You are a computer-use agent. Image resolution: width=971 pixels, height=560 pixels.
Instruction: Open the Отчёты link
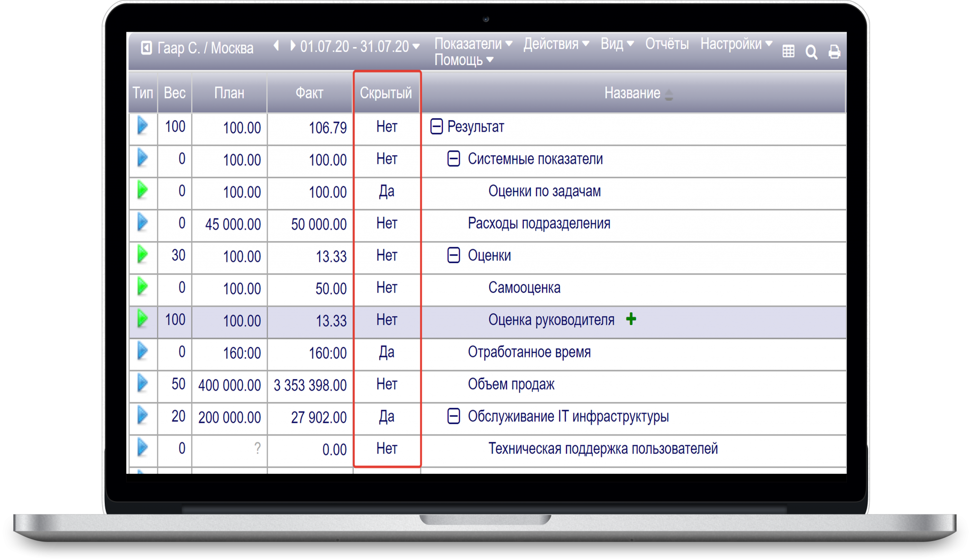point(667,44)
